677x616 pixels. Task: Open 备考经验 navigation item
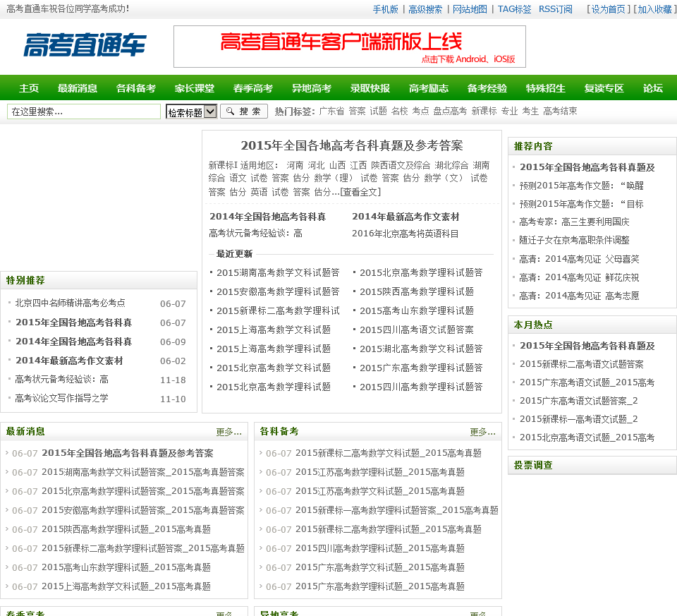487,88
